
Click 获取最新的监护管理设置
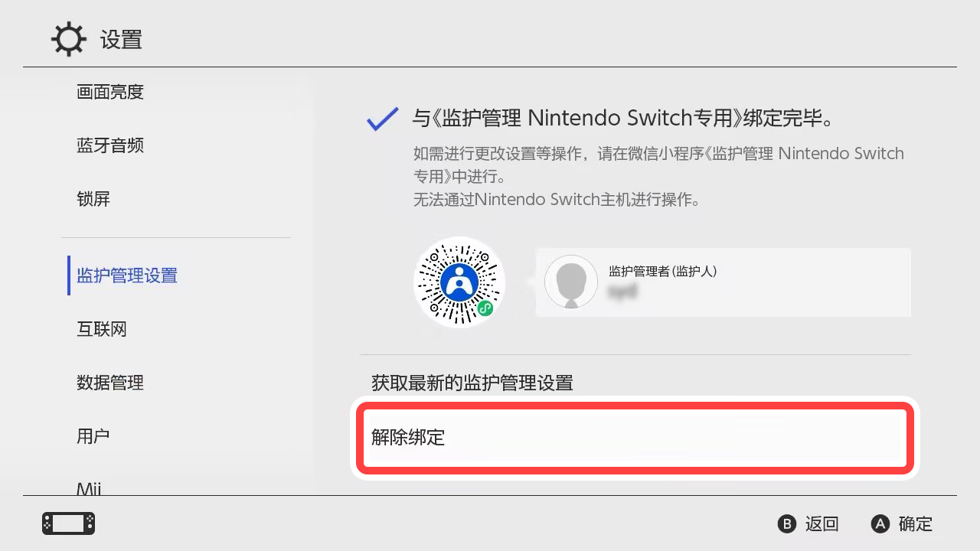click(x=472, y=383)
